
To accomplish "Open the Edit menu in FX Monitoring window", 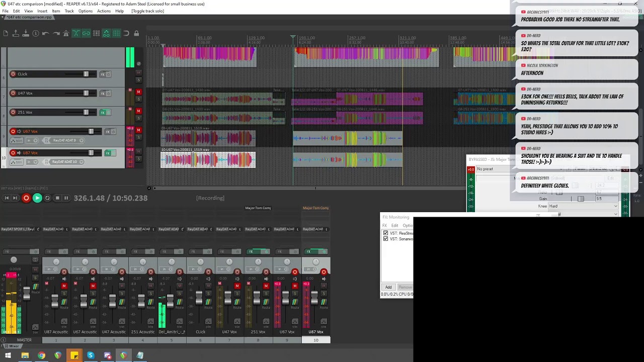I will (x=395, y=226).
